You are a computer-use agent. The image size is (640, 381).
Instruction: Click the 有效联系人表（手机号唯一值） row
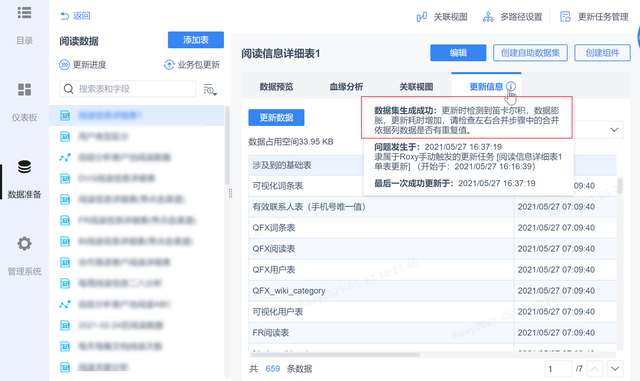[433, 207]
